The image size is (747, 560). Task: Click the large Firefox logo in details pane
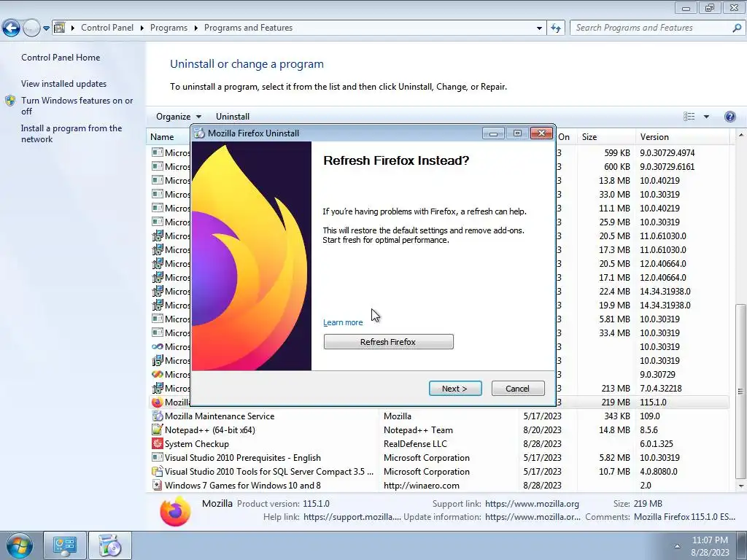(x=175, y=511)
